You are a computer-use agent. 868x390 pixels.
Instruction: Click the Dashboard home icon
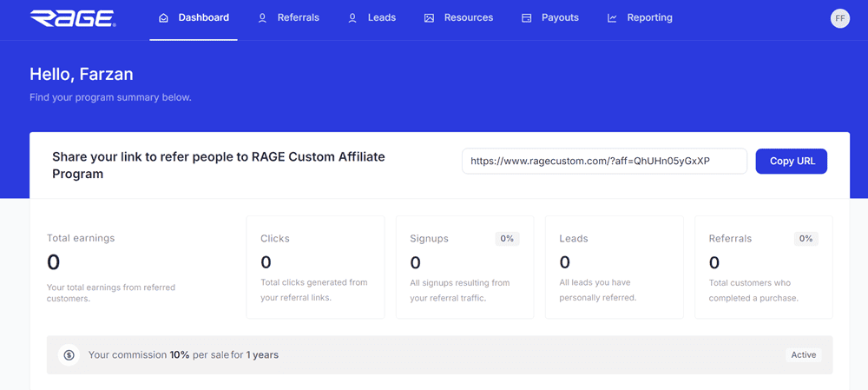click(163, 18)
